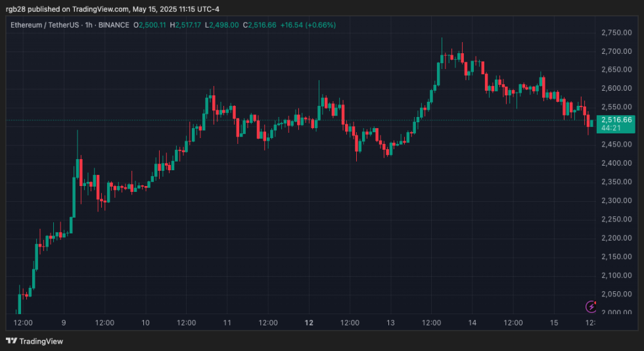Image resolution: width=644 pixels, height=351 pixels.
Task: Click the Low value 2,498.00
Action: pos(222,25)
